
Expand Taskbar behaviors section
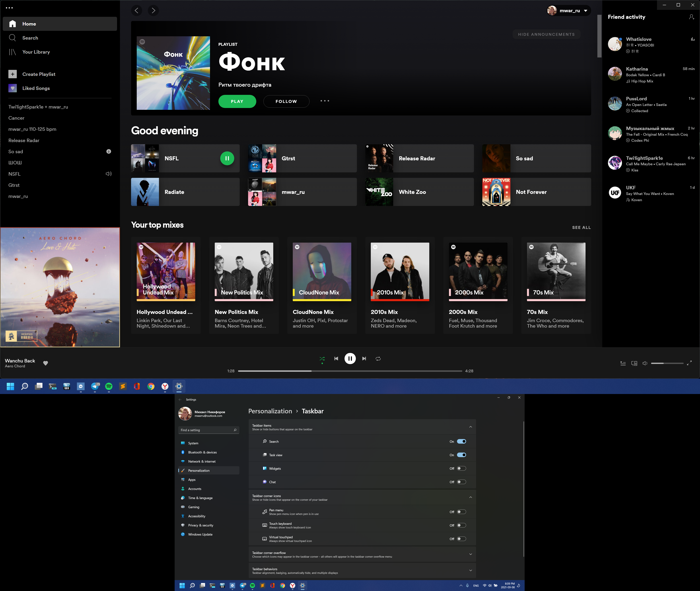471,571
